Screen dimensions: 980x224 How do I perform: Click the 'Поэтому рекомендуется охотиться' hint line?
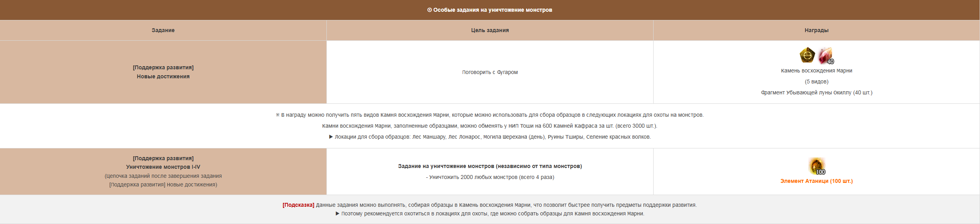[490, 213]
